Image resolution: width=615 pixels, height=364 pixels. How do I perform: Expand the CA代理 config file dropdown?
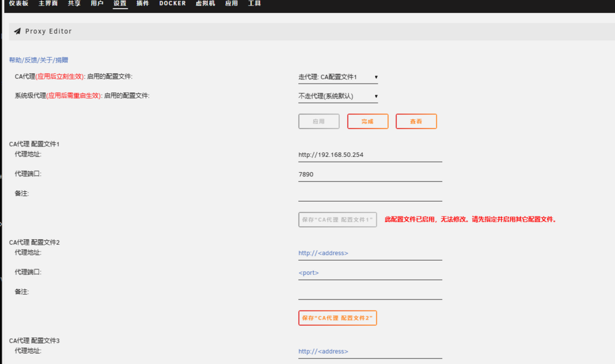click(338, 77)
